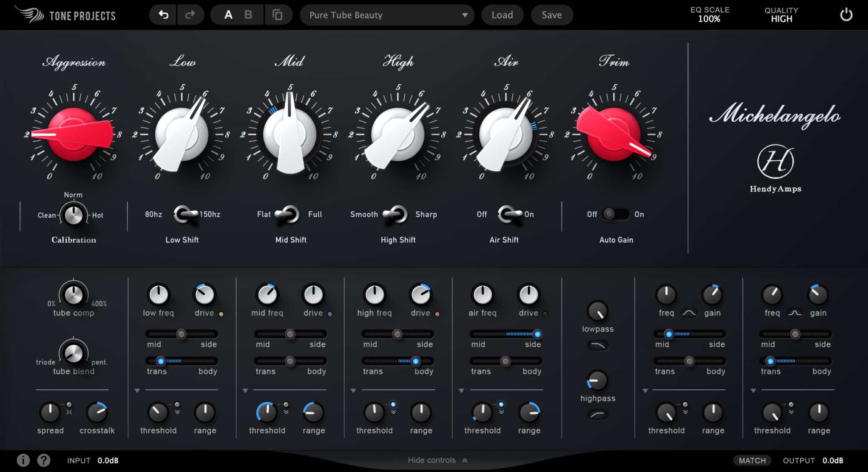Click the lowpass filter curve icon
This screenshot has height=472, width=868.
(x=597, y=345)
